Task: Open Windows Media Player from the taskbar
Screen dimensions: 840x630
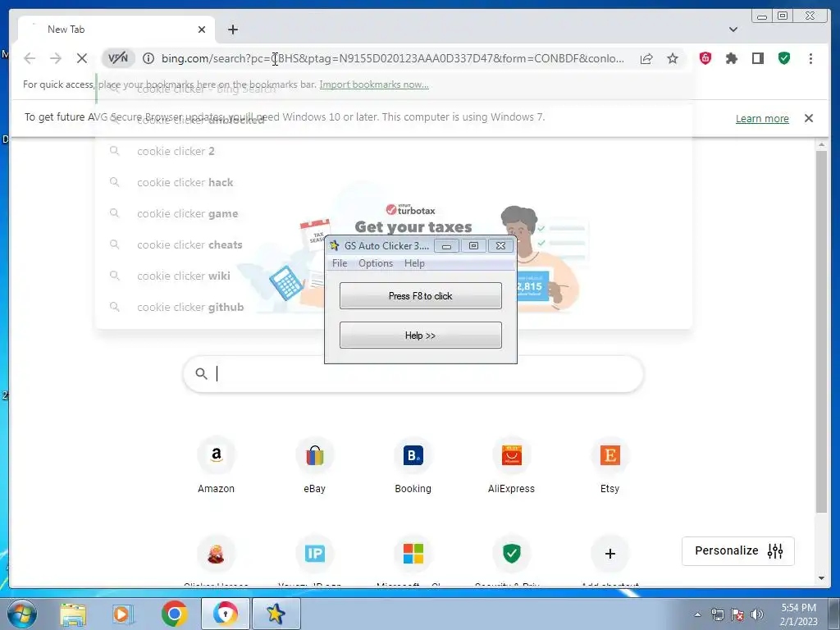Action: tap(123, 614)
